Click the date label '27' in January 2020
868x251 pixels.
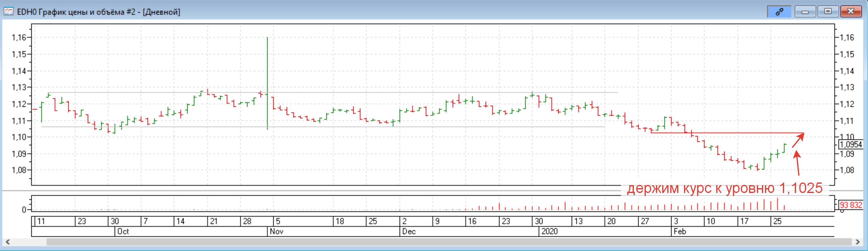coord(645,221)
